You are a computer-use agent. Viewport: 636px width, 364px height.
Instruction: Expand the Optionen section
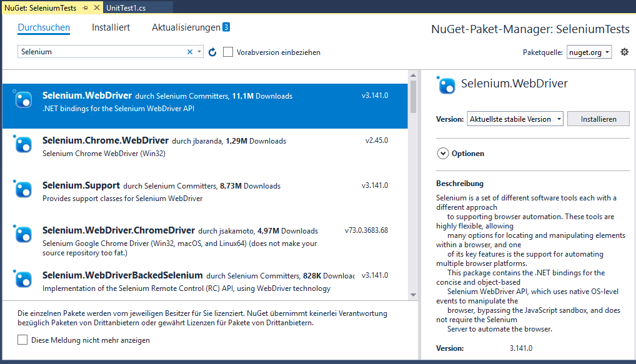pos(442,153)
